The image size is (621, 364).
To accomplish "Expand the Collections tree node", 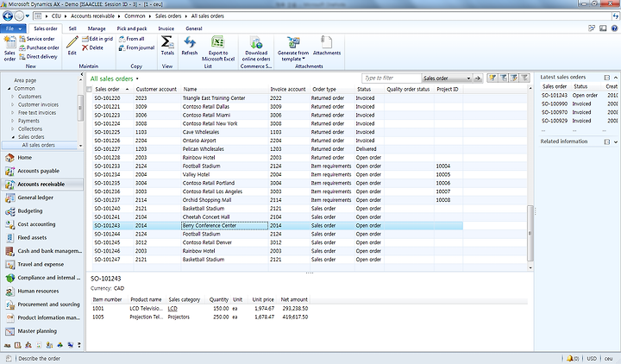I will 13,129.
